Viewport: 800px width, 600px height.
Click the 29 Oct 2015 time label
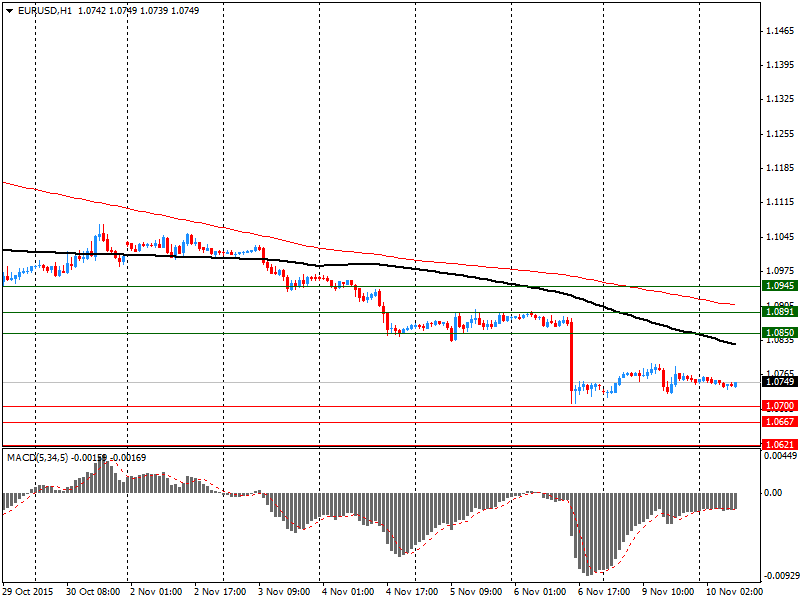pos(28,592)
